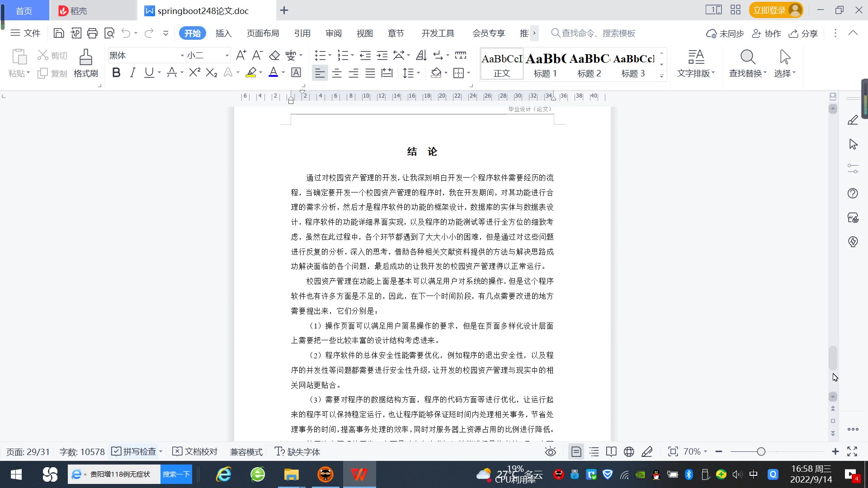Right align the paragraph
868x488 pixels.
click(x=354, y=73)
